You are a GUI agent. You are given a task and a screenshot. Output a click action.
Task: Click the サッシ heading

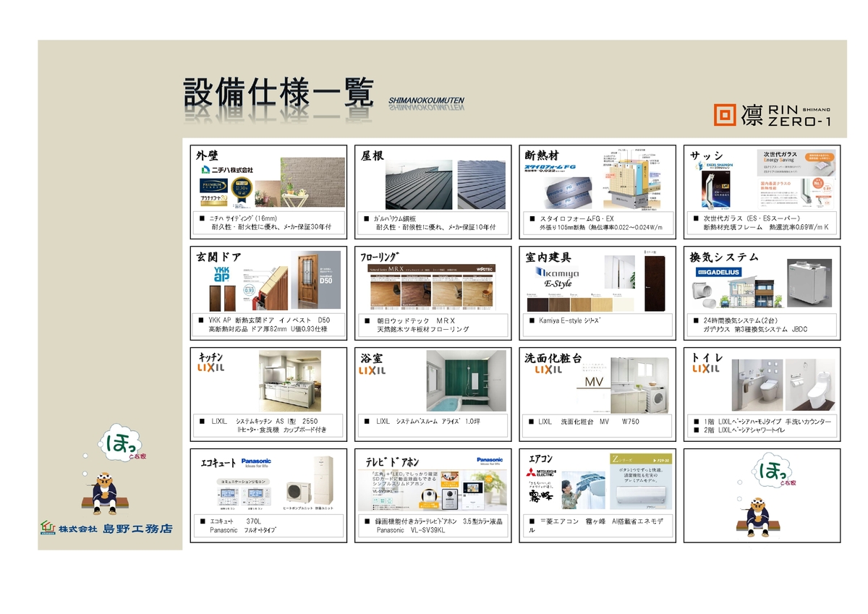click(x=707, y=155)
